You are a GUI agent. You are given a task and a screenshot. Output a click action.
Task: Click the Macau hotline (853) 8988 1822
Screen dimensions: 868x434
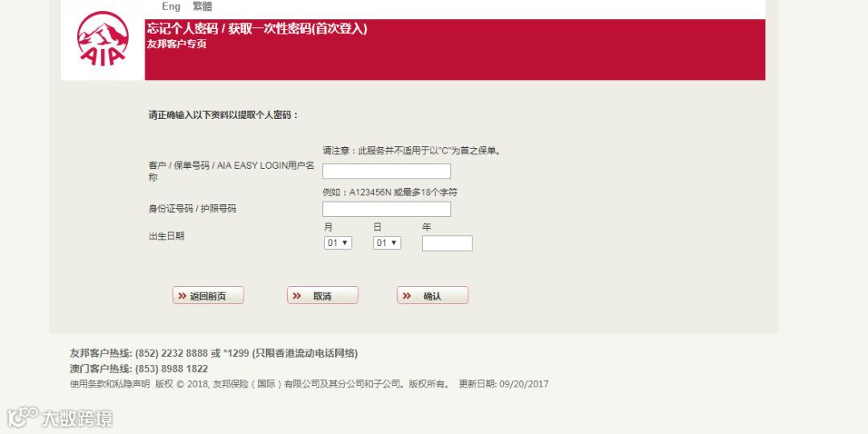(x=171, y=369)
